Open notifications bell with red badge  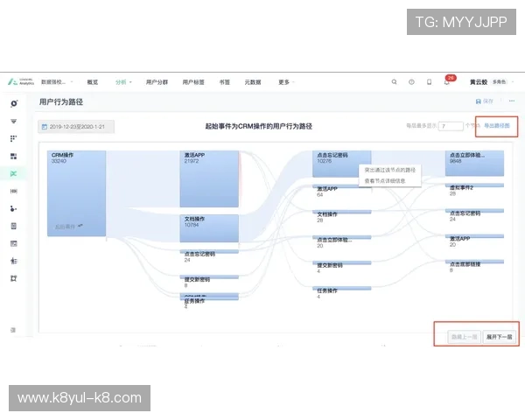pos(447,81)
